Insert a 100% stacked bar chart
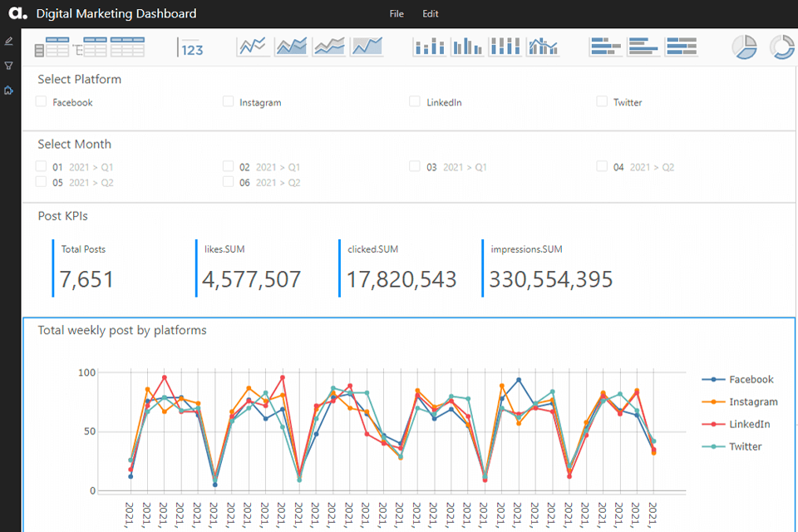 click(x=682, y=47)
